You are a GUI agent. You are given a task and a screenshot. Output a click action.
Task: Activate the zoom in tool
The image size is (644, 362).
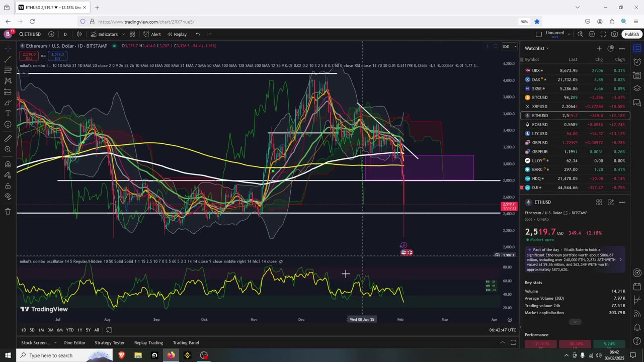click(8, 149)
